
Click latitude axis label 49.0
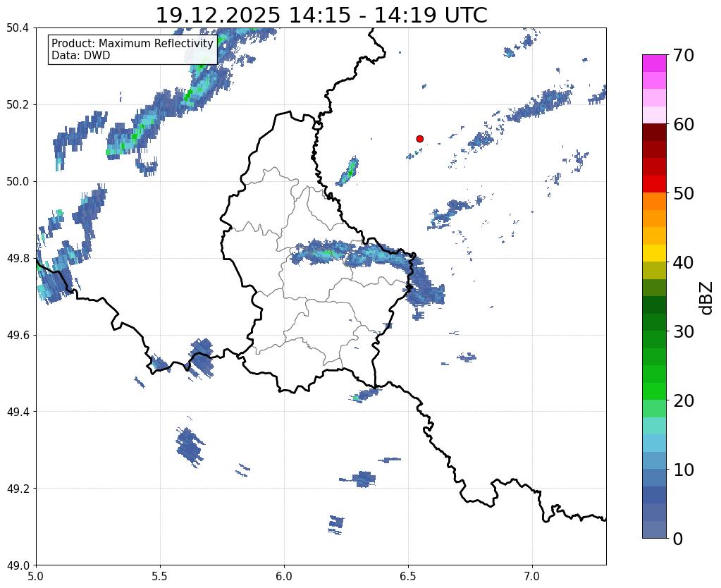pyautogui.click(x=18, y=565)
